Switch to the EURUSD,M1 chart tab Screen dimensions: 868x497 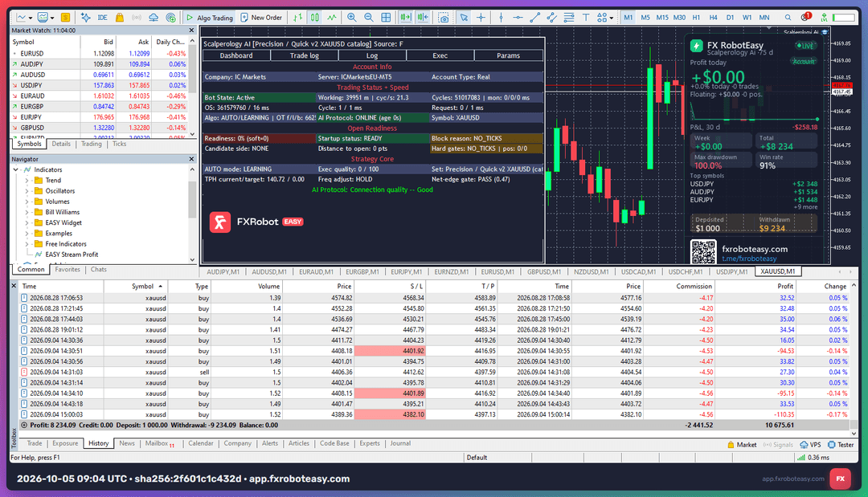point(497,271)
